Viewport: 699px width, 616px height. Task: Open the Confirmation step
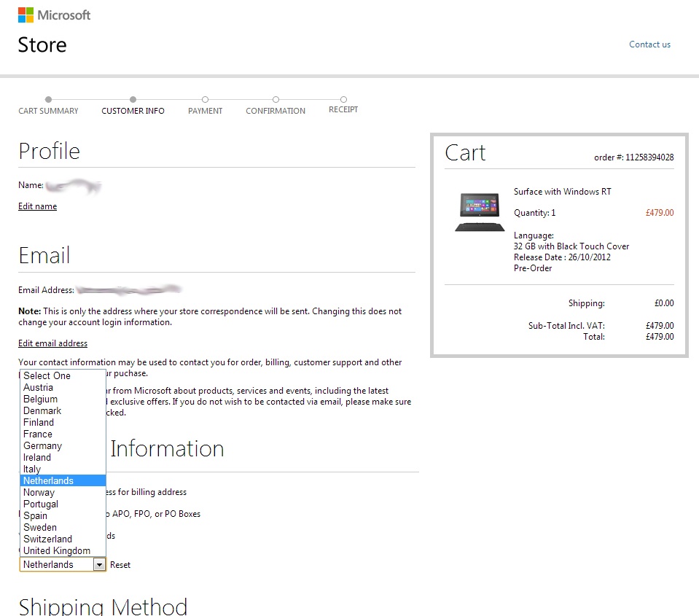click(276, 111)
